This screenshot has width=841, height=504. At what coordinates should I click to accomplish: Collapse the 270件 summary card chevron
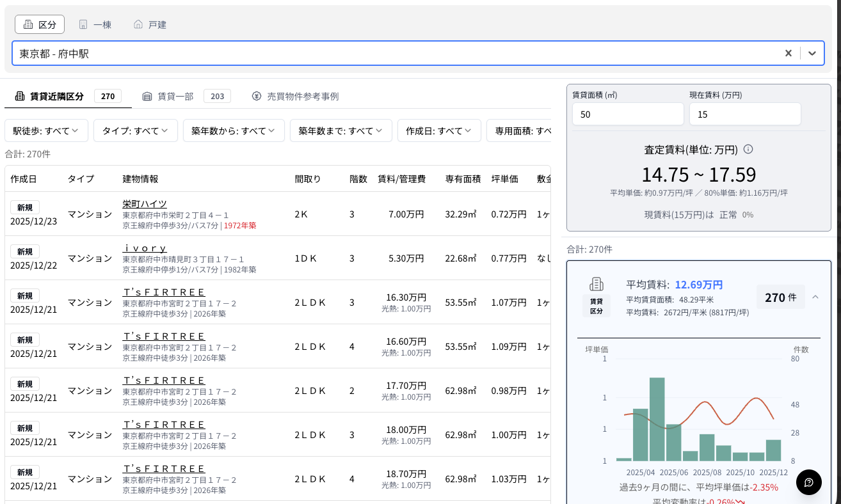pos(815,297)
